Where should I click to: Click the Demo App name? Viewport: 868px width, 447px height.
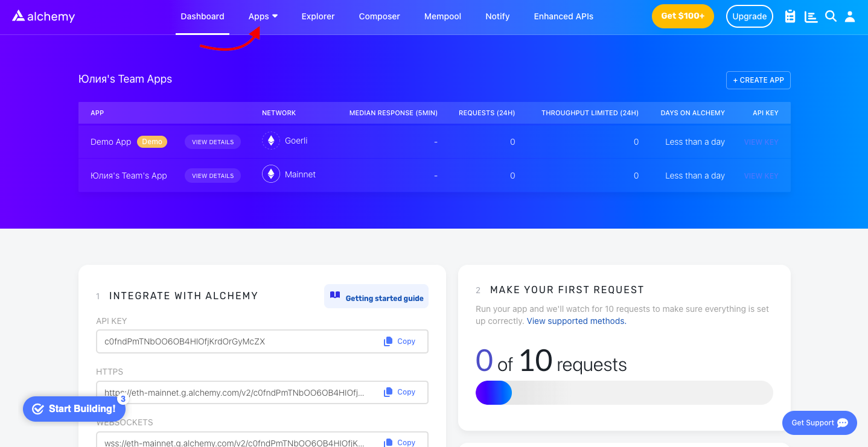(110, 142)
